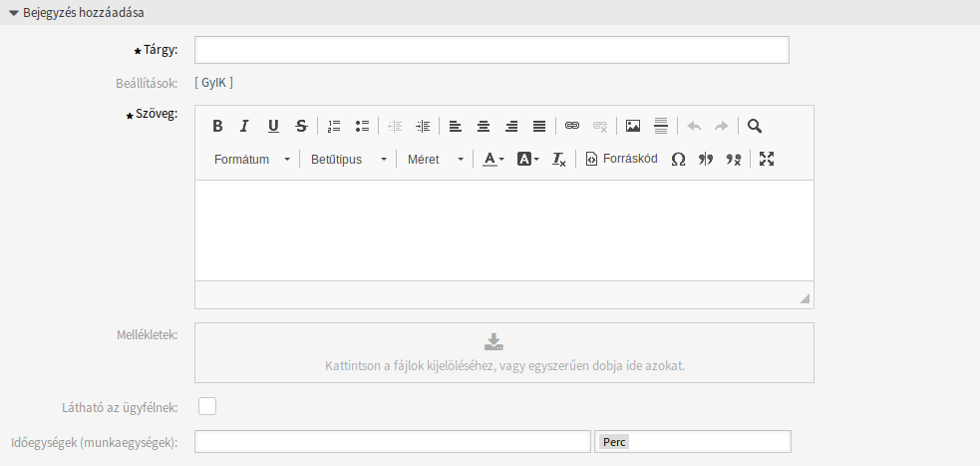This screenshot has height=466, width=980.
Task: Check the Látható az ügyfélnek checkbox
Action: point(207,406)
